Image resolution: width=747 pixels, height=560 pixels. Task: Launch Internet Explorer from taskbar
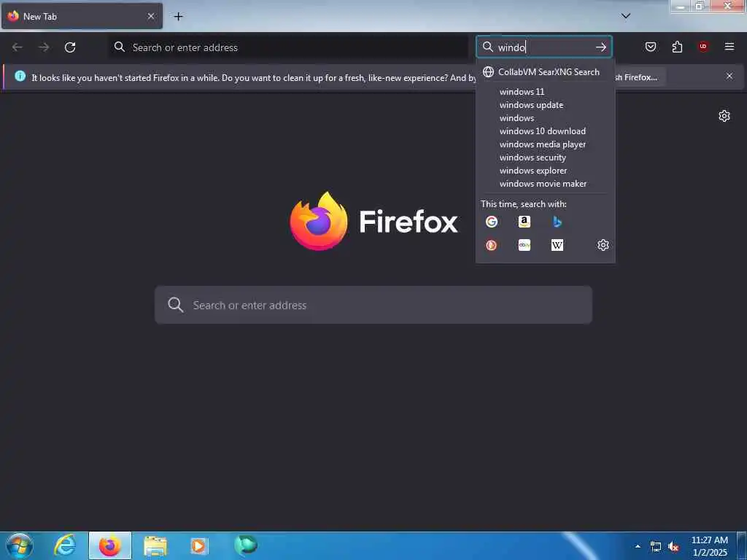65,545
